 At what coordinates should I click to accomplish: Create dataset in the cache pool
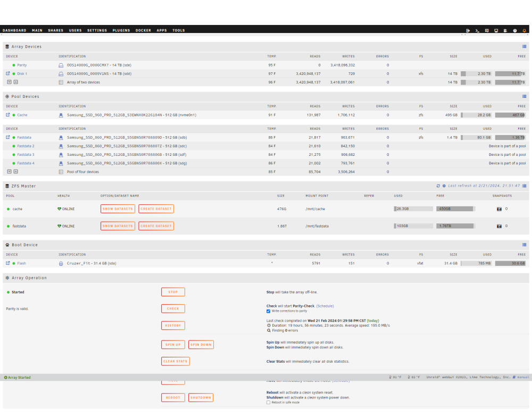coord(156,208)
